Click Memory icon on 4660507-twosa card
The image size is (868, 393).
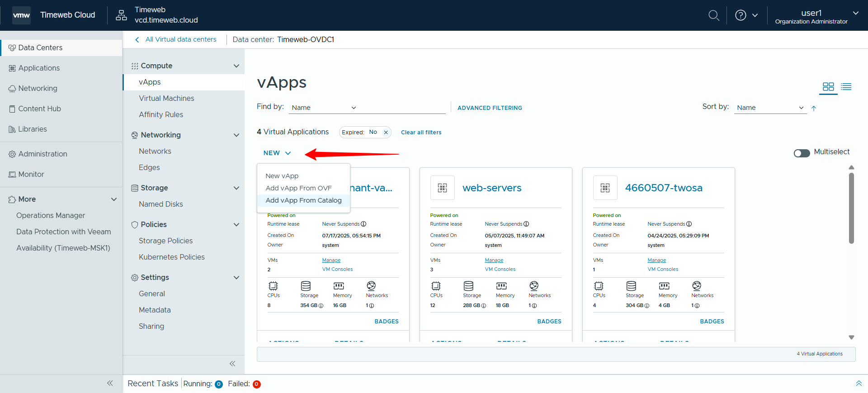664,286
